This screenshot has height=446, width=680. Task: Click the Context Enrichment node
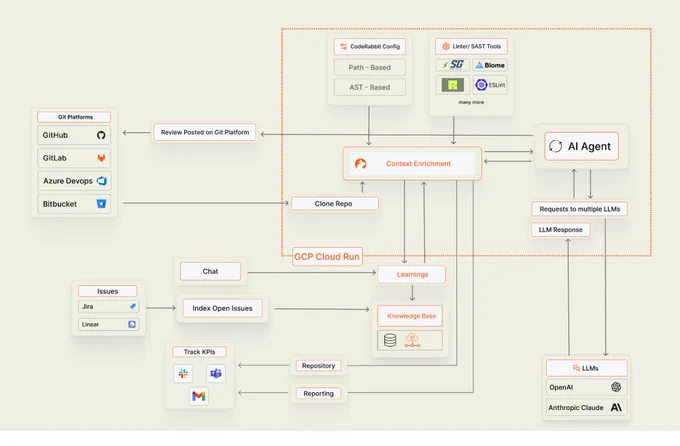pyautogui.click(x=412, y=164)
